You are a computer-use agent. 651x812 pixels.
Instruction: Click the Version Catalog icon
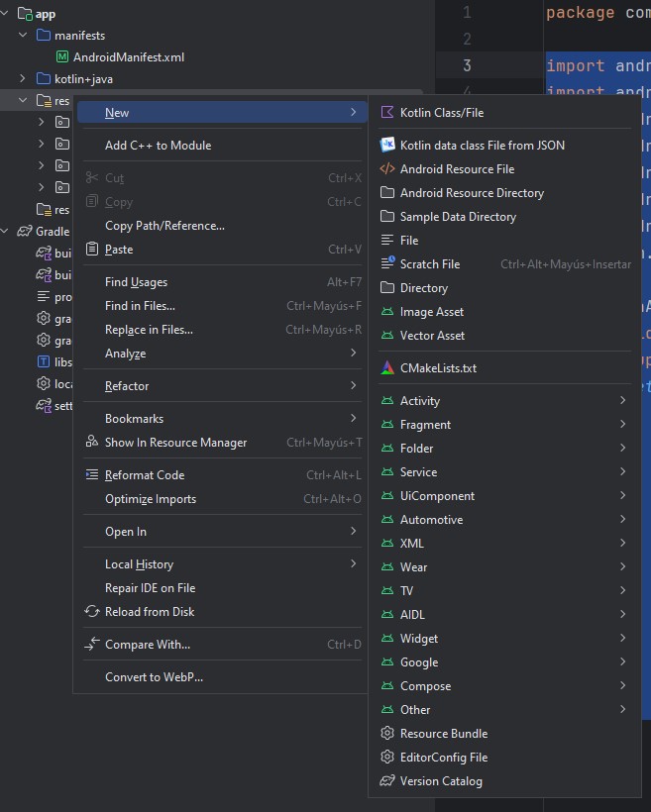(x=387, y=781)
